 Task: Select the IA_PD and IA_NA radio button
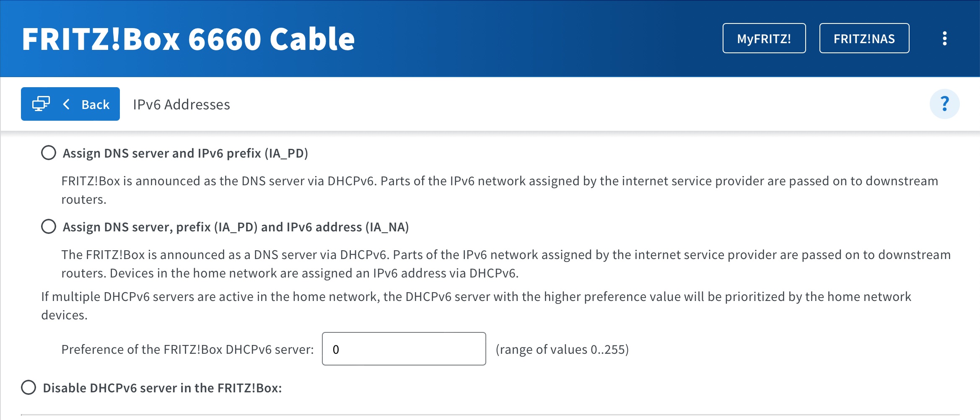(49, 227)
